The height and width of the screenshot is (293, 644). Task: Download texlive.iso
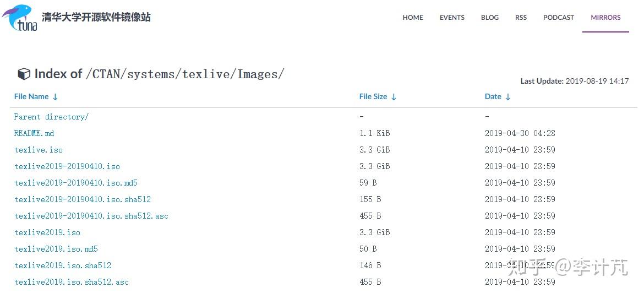[x=39, y=150]
